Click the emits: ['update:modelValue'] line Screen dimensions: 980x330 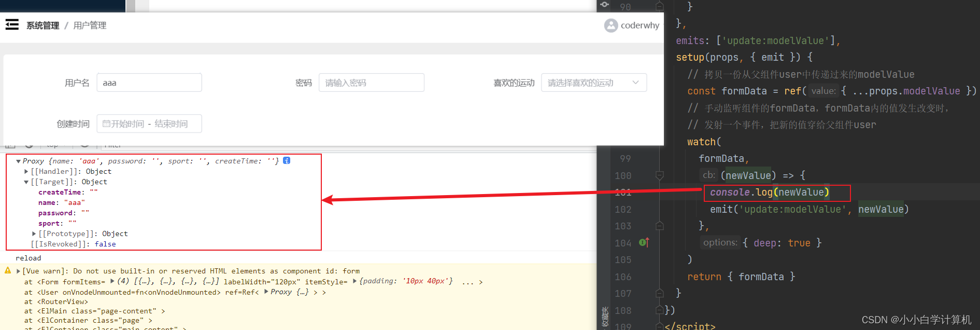(758, 40)
